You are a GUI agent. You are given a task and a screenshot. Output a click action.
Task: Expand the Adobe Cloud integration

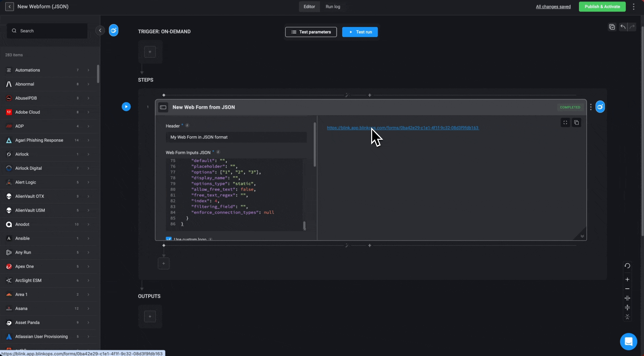click(88, 112)
